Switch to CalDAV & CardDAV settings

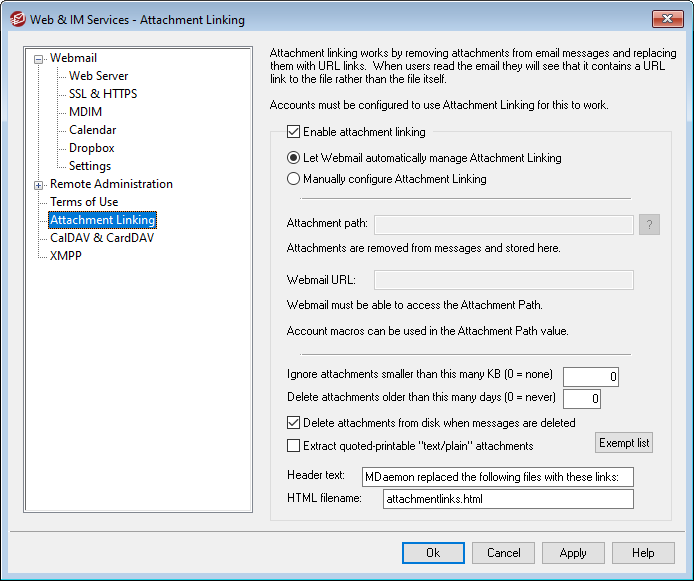tap(102, 238)
